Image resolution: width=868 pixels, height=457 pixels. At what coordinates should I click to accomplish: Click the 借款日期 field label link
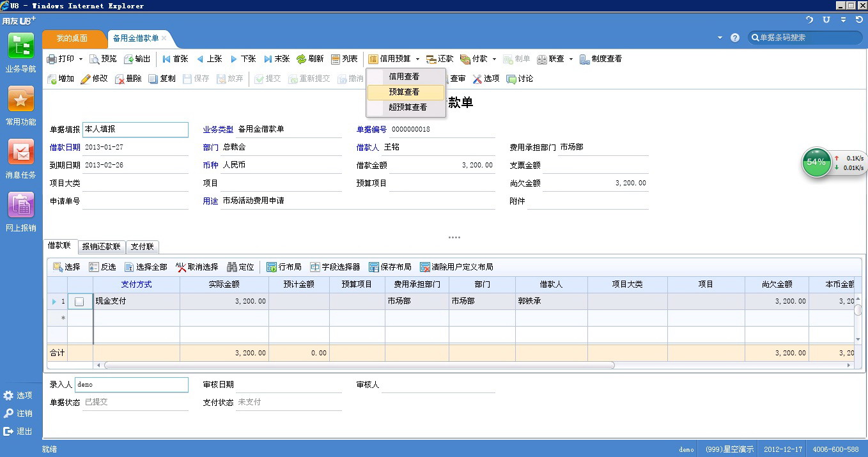pyautogui.click(x=65, y=147)
